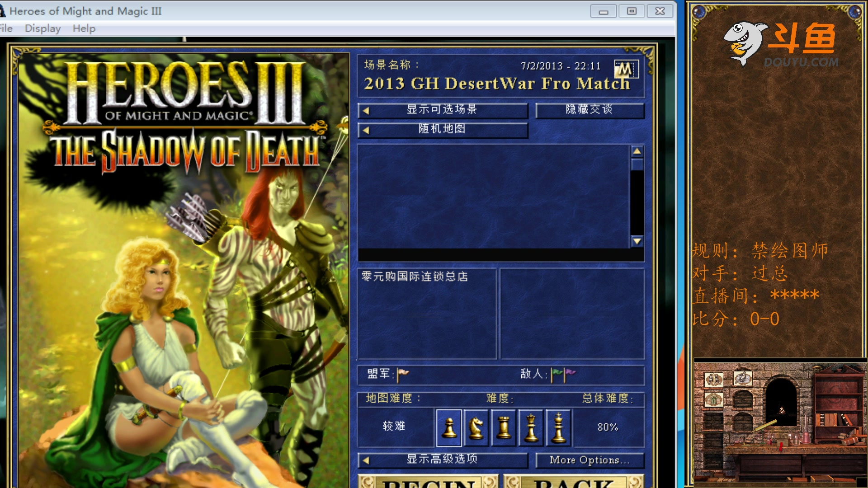Click the scrollbar thumb in description box

(x=637, y=164)
